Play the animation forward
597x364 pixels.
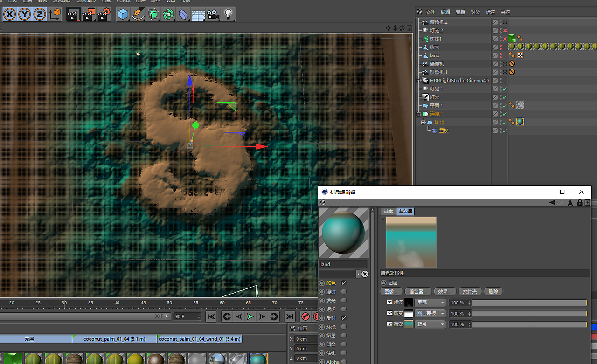[x=250, y=317]
